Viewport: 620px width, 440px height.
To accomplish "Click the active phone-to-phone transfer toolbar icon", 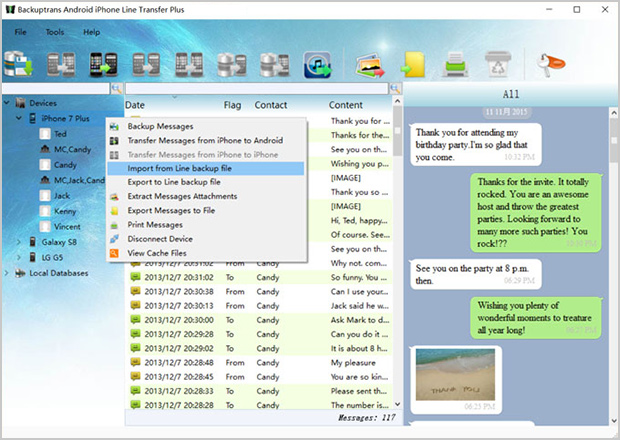I will [104, 63].
